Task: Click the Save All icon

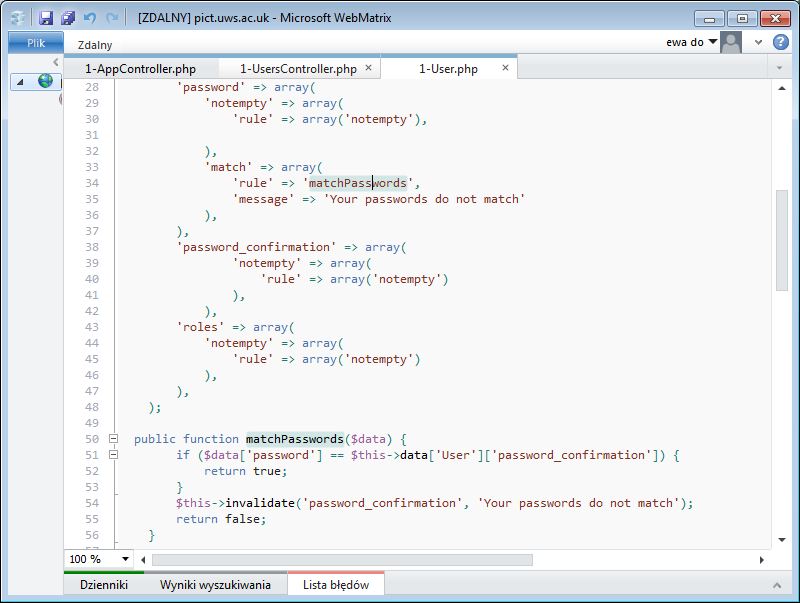Action: point(68,18)
